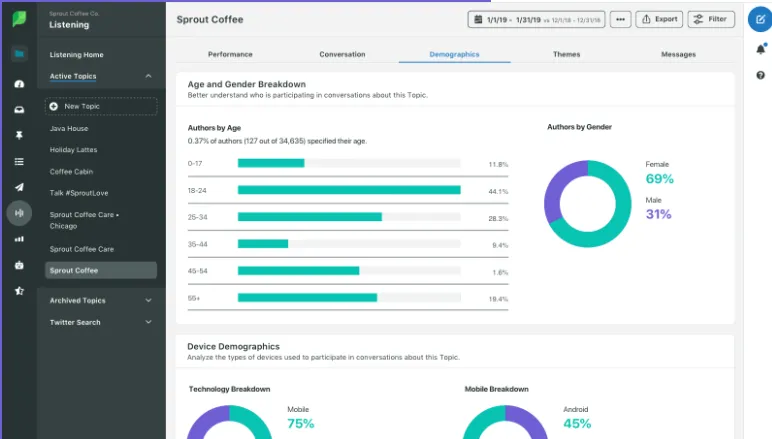
Task: Collapse the Active Topics section
Action: coord(148,76)
